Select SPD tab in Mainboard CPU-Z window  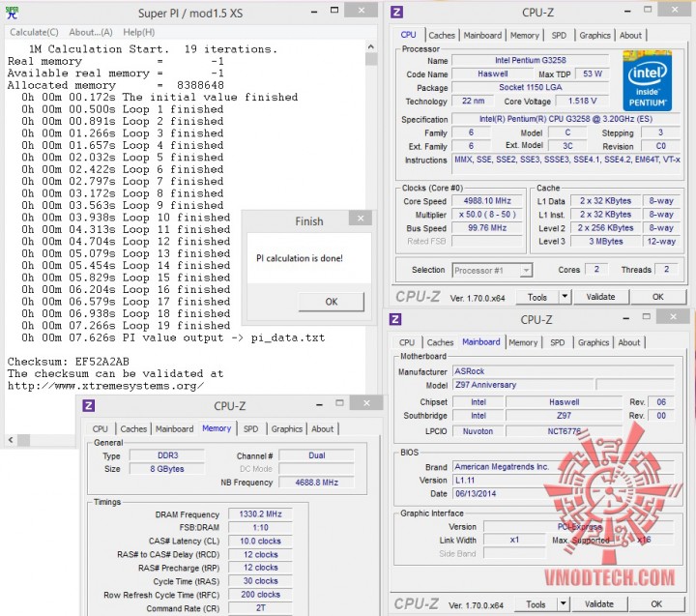tap(558, 342)
